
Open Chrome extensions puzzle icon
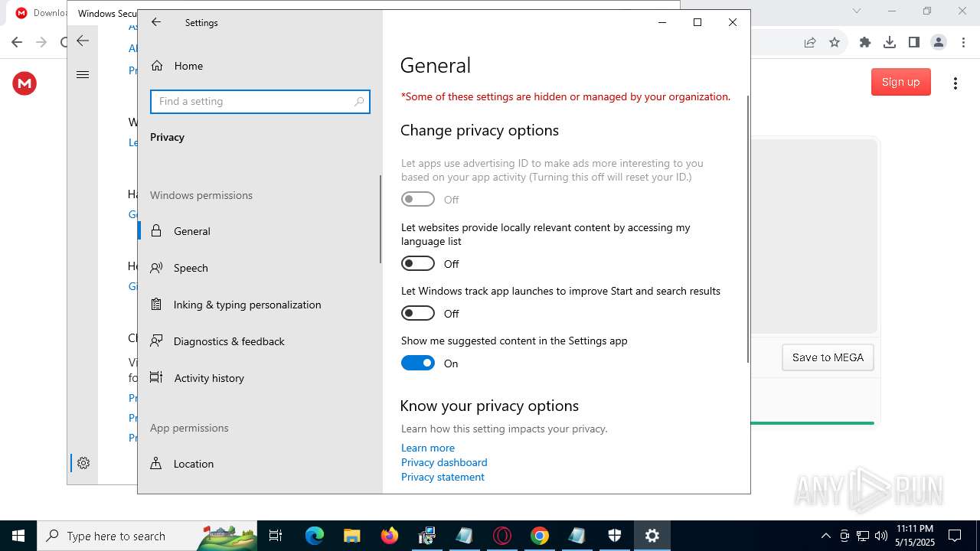[x=865, y=43]
